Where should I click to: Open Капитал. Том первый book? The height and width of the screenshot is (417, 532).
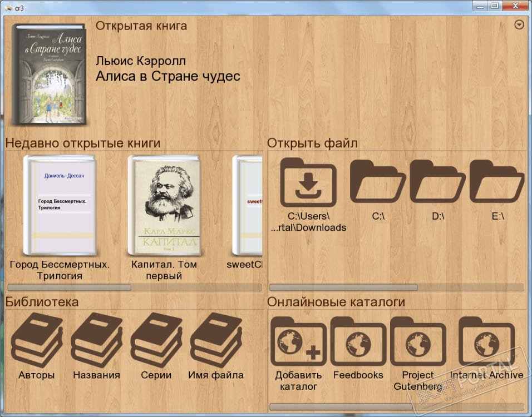(164, 206)
